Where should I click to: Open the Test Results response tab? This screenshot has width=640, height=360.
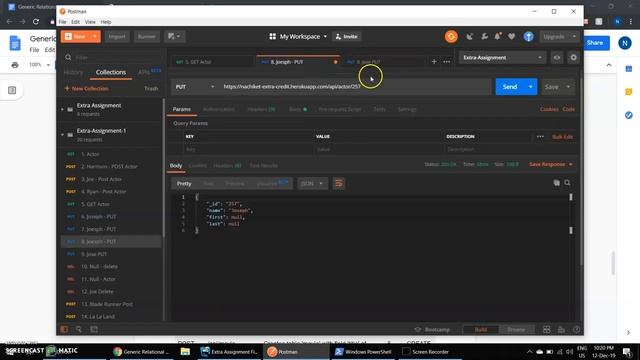[x=264, y=166]
